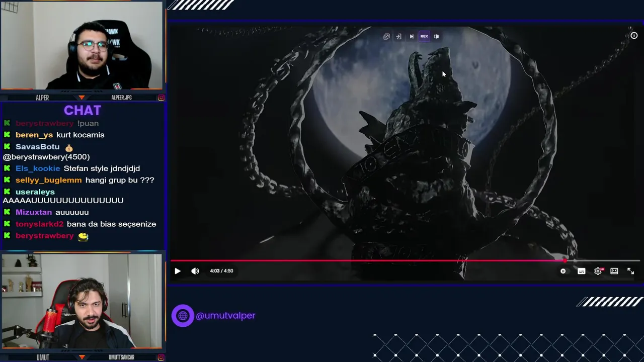Click the CHAT heading
Image resolution: width=644 pixels, height=362 pixels.
(x=83, y=110)
